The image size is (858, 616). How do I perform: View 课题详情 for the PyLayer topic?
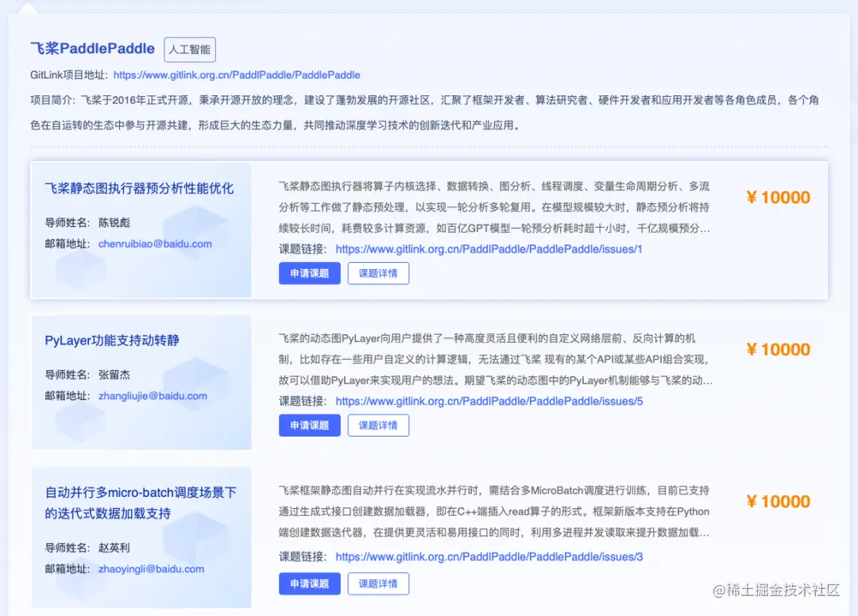click(378, 425)
